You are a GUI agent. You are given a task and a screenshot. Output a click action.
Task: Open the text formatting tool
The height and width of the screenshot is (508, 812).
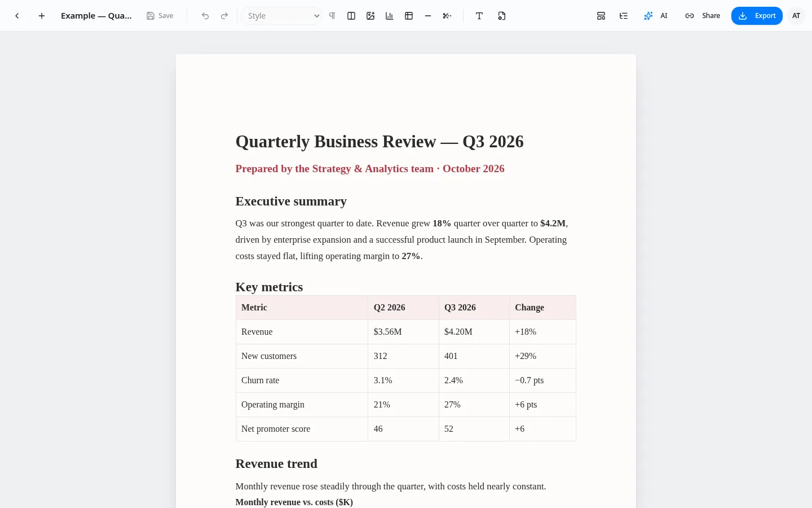coord(479,16)
